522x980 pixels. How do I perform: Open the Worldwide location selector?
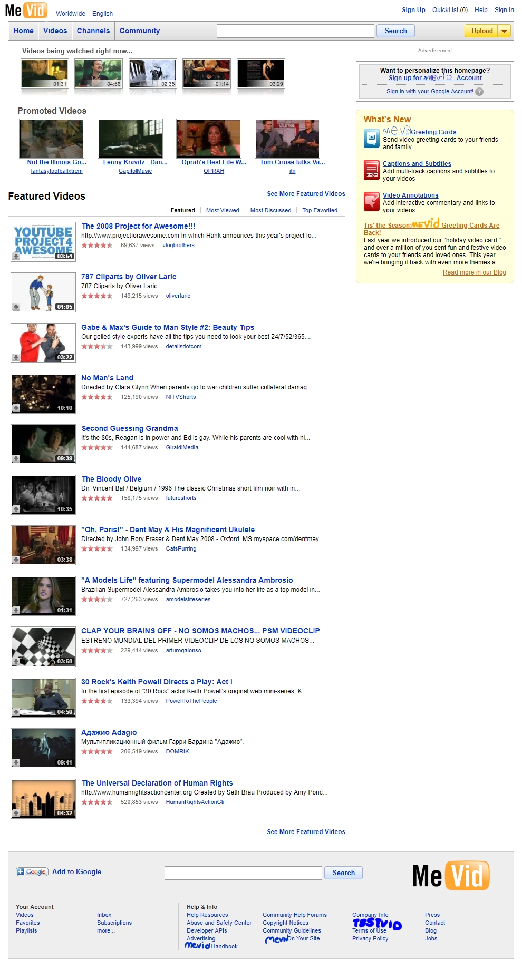pyautogui.click(x=71, y=14)
